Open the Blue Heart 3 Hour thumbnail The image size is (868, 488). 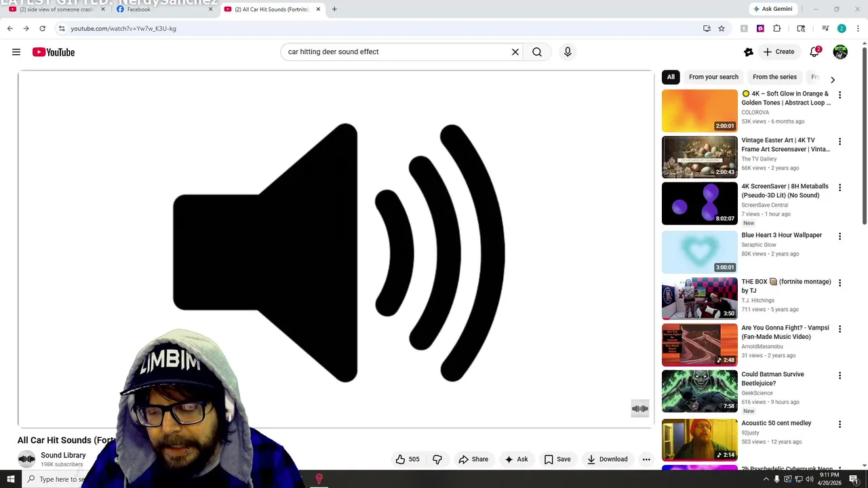point(699,251)
